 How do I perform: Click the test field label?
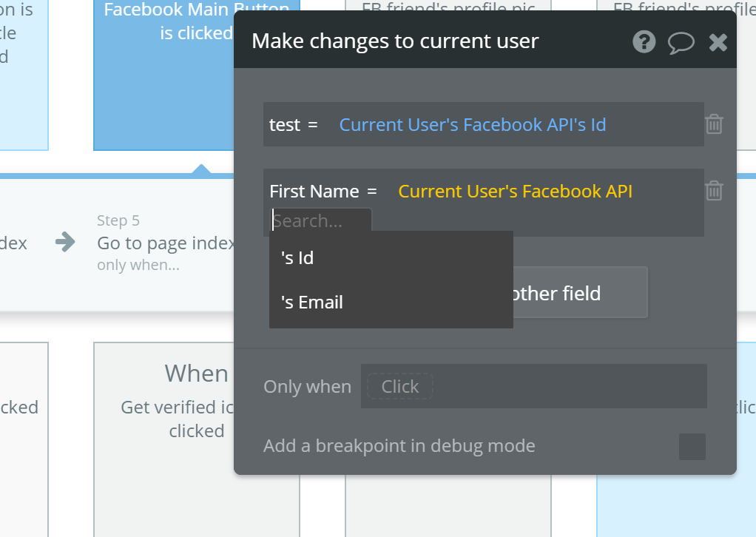[284, 124]
